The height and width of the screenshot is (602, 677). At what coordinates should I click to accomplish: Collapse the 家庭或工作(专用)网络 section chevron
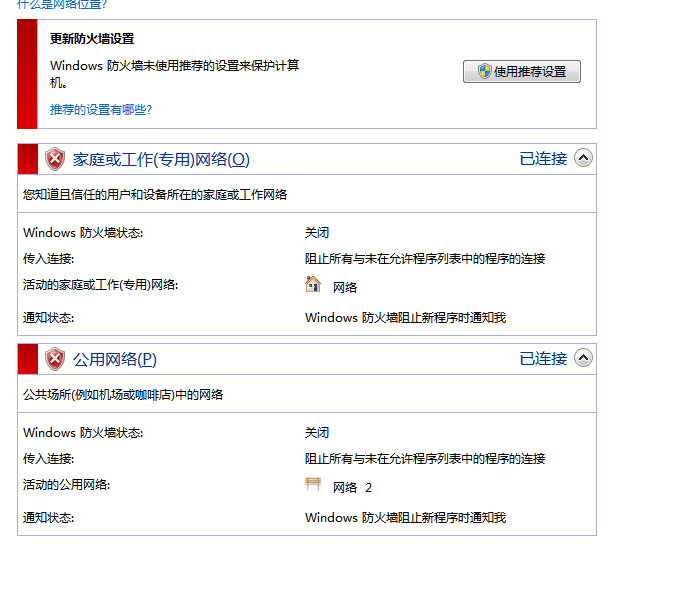point(583,158)
